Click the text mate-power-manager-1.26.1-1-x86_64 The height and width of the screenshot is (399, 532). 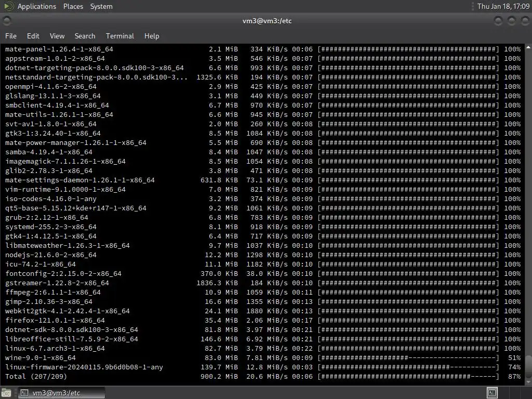(x=76, y=142)
